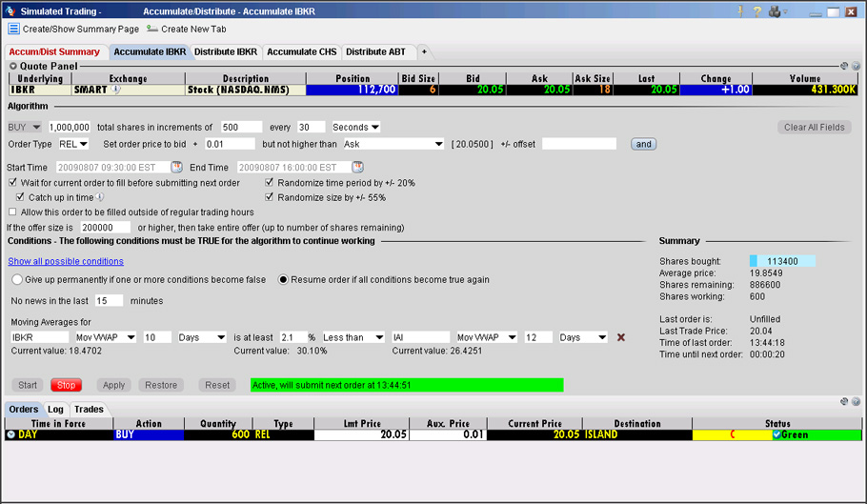Toggle Wait for current order to fill checkbox
The width and height of the screenshot is (867, 504).
pos(12,182)
